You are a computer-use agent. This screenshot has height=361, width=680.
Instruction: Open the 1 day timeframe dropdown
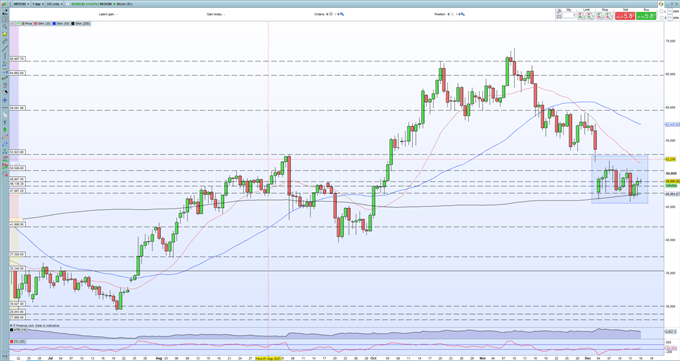(38, 4)
